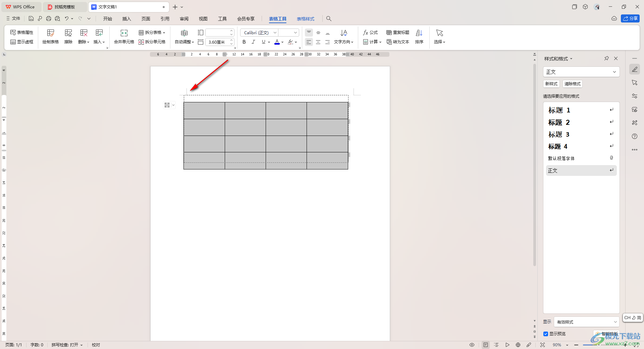
Task: Click the row height input field
Action: click(218, 33)
